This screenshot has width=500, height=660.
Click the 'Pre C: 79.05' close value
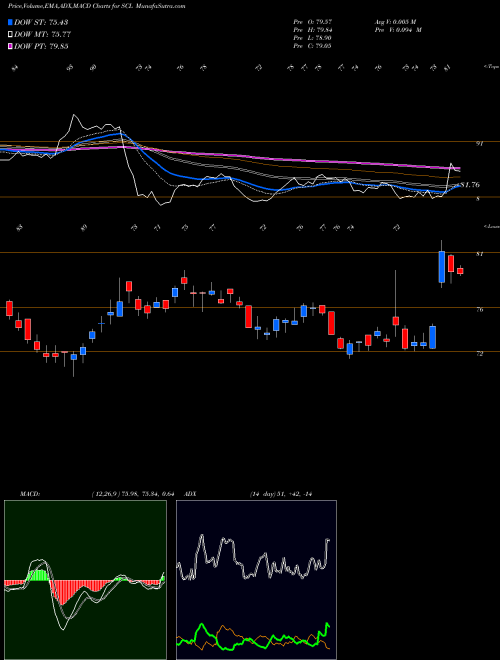tap(312, 46)
